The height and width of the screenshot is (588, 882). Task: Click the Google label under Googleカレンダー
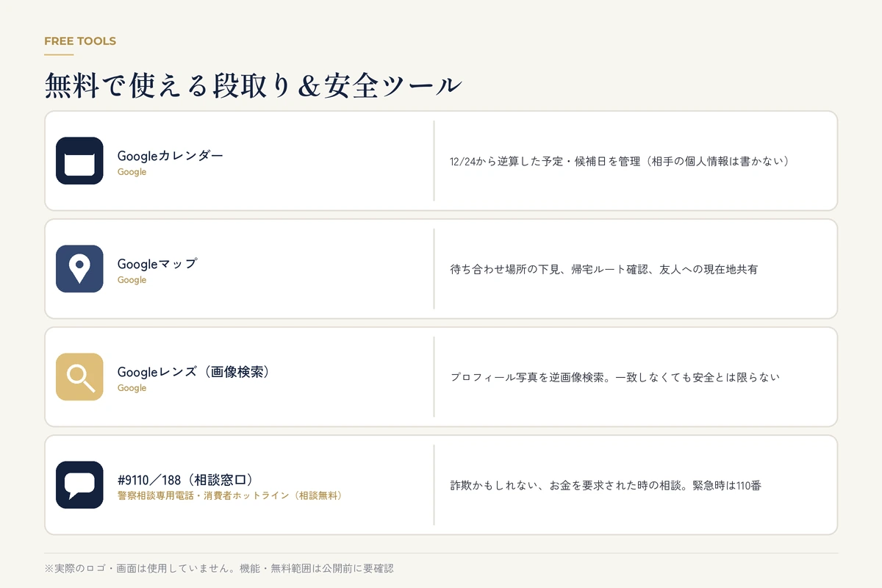132,172
